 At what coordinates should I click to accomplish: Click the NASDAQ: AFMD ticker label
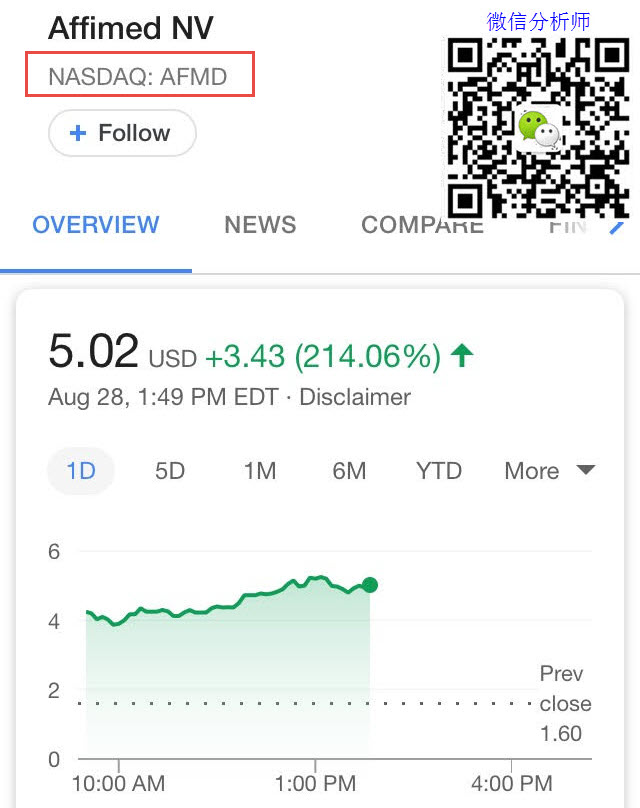(138, 77)
